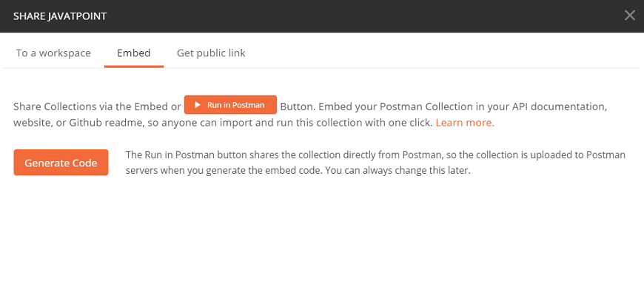The image size is (644, 304).
Task: Click the orange underline beneath Embed tab
Action: tap(134, 67)
